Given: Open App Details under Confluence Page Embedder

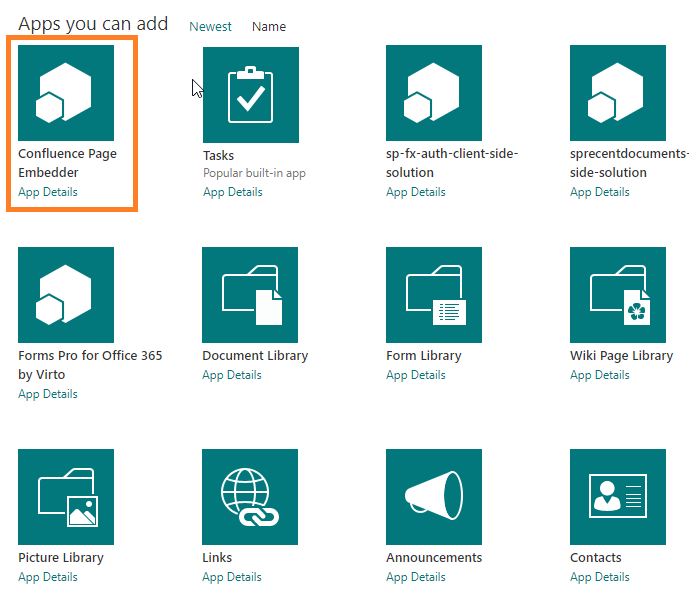Looking at the screenshot, I should coord(48,192).
